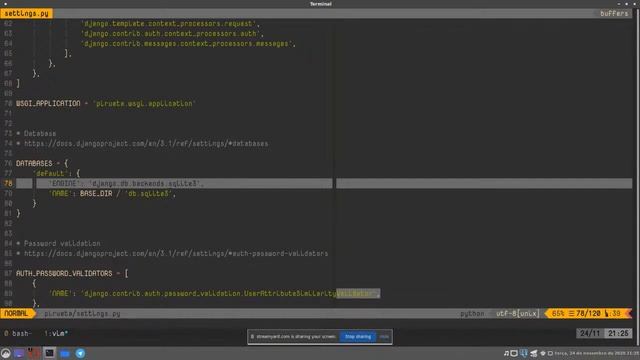Click line number 78 in gutter
The image size is (640, 360).
[8, 184]
